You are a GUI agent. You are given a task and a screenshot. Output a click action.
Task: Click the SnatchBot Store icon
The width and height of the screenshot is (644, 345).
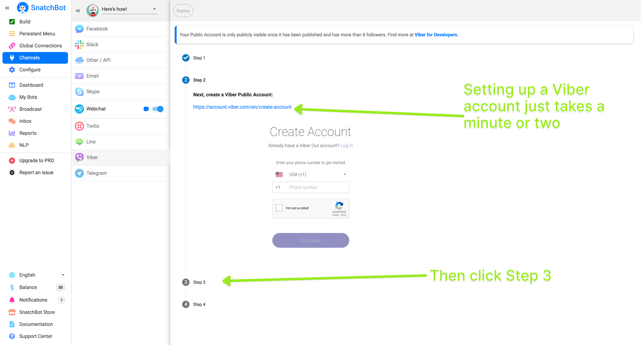(12, 312)
